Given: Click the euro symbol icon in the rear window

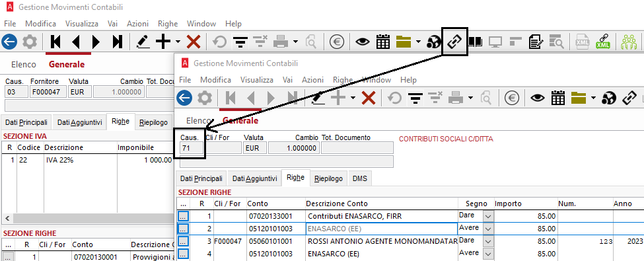Looking at the screenshot, I should 337,42.
